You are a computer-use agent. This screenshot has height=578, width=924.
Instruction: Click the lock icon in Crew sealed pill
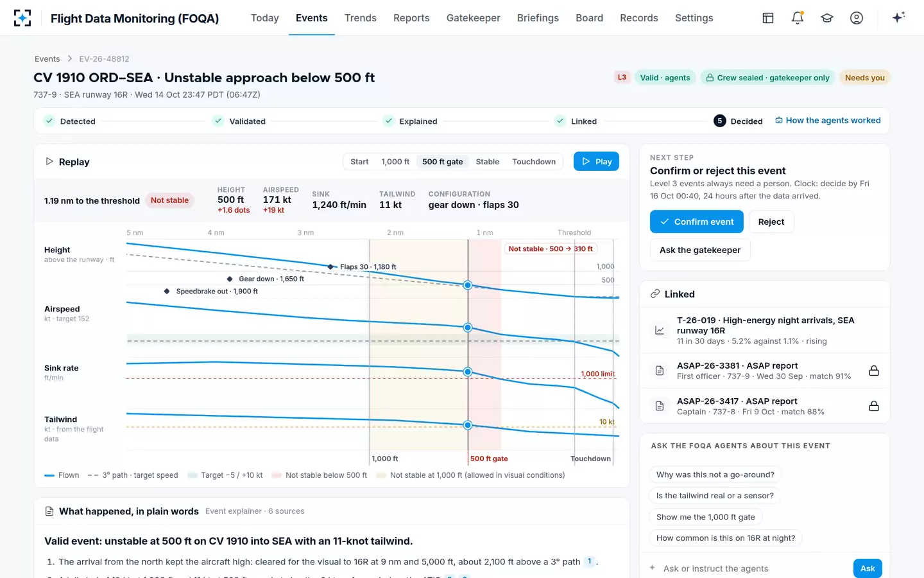(x=710, y=78)
